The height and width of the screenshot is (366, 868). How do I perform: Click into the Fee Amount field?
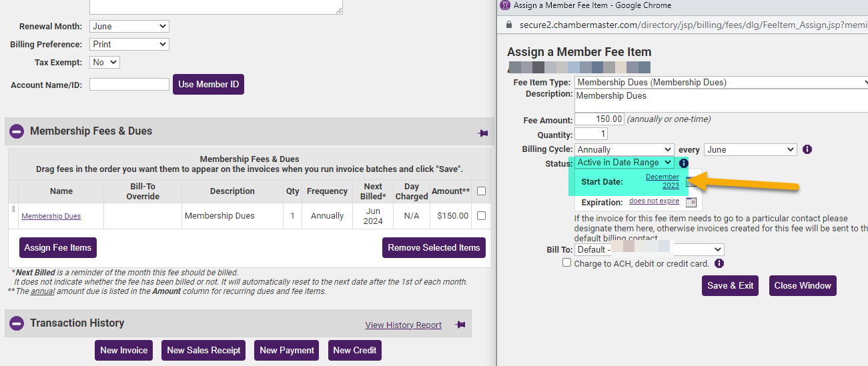click(598, 119)
